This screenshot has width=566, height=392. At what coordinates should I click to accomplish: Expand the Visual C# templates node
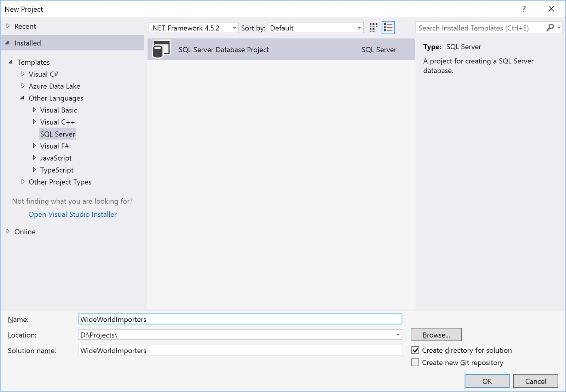point(23,74)
